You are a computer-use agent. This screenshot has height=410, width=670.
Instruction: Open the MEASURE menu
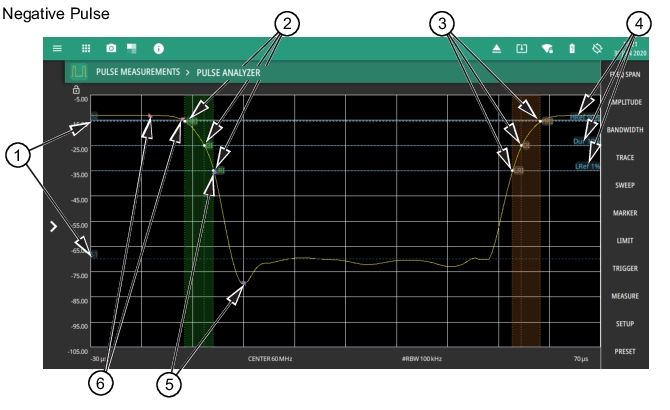coord(625,296)
